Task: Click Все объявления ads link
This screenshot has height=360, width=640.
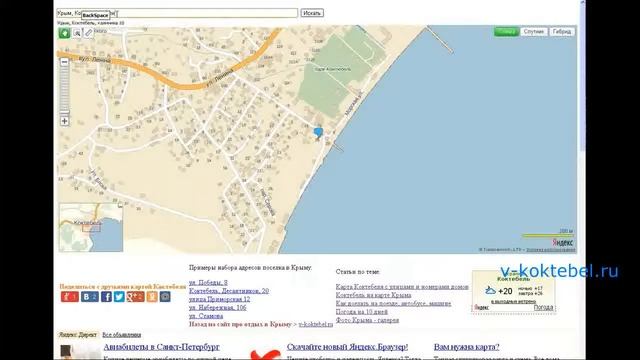Action: tap(122, 335)
